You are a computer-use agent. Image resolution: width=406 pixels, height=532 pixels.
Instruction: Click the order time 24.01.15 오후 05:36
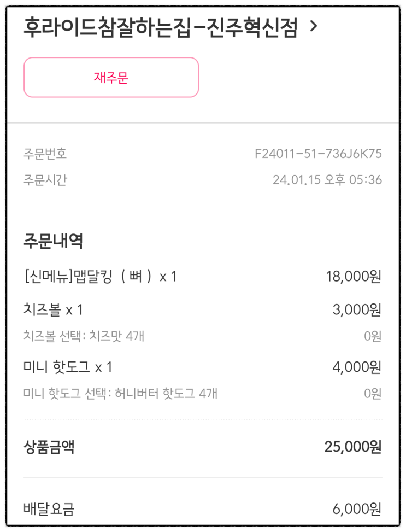(x=327, y=179)
